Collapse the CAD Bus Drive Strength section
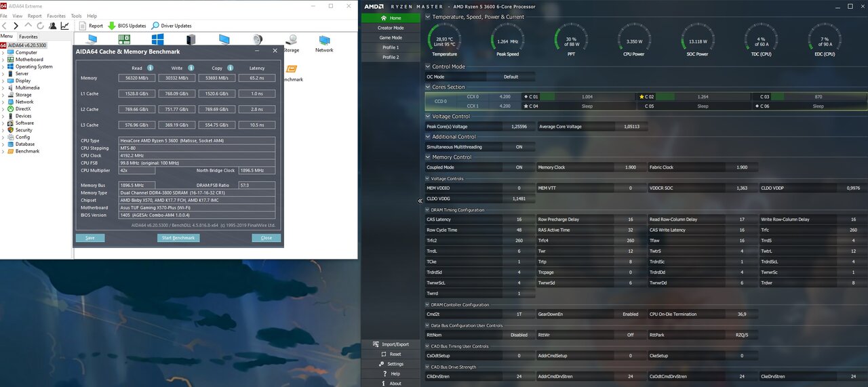The height and width of the screenshot is (387, 868). [428, 367]
